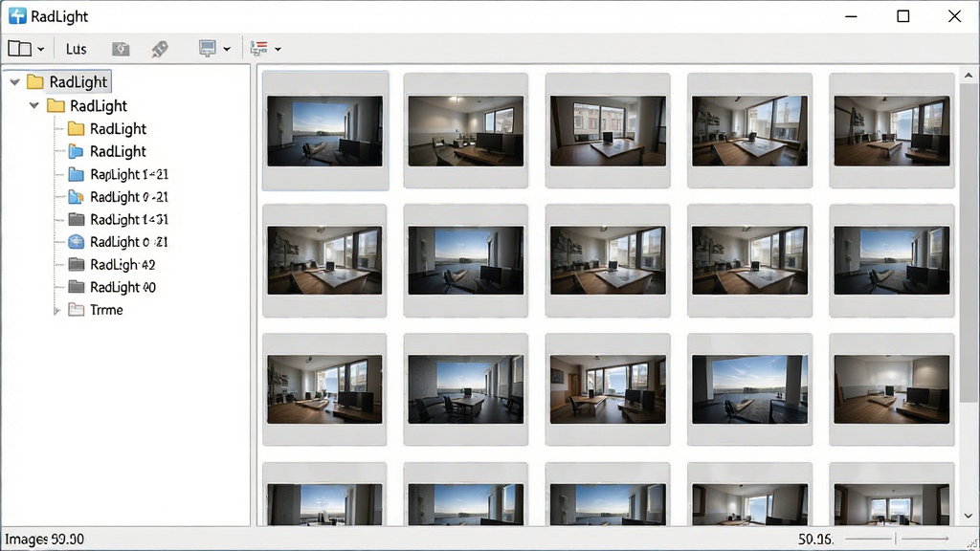The width and height of the screenshot is (980, 551).
Task: Select the first thumbnail in the third row
Action: 325,389
